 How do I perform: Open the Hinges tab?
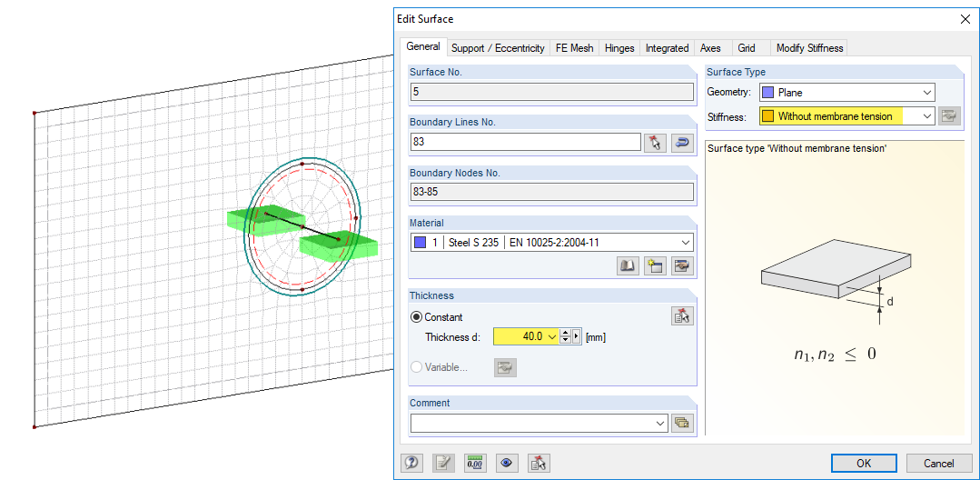pyautogui.click(x=619, y=47)
